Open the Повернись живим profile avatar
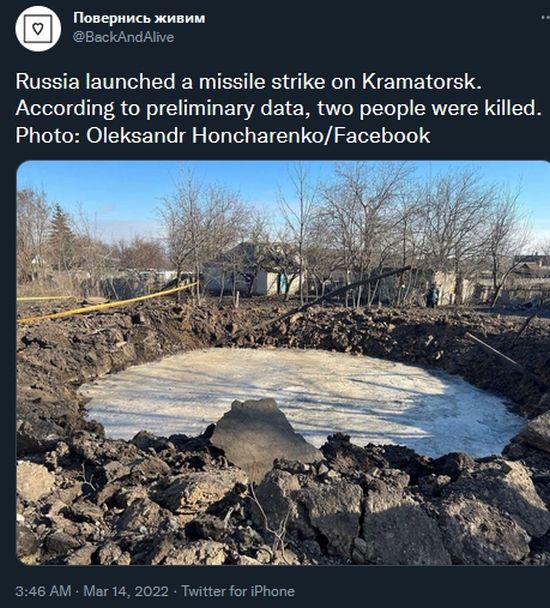 click(38, 29)
